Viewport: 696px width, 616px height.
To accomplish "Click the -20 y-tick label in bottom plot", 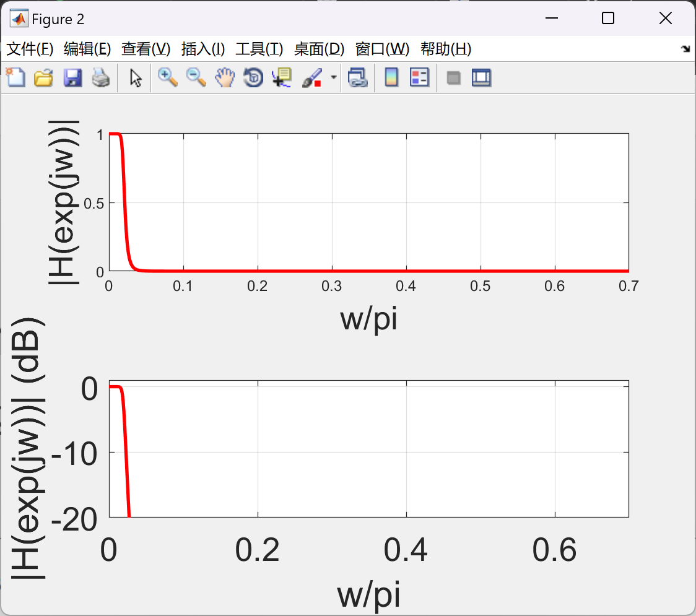I will [x=74, y=519].
